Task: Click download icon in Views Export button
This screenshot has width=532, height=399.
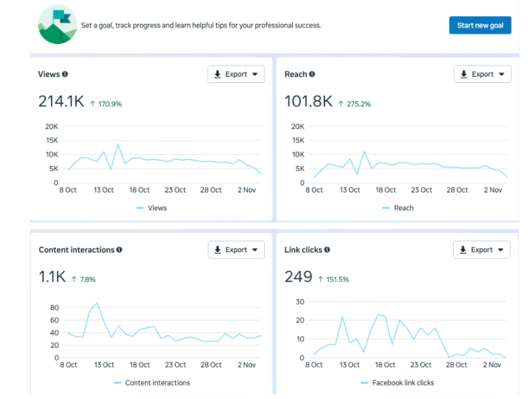Action: [218, 75]
